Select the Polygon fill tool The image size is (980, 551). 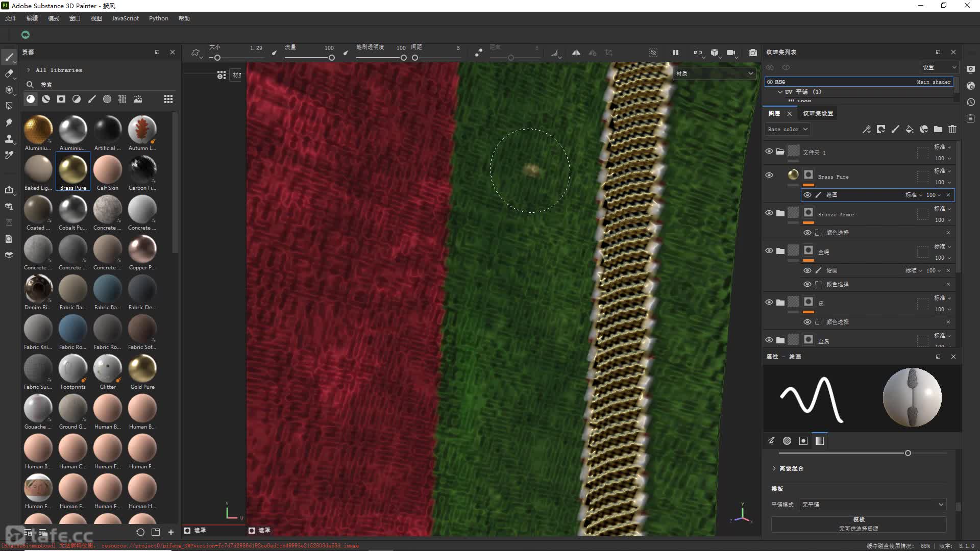(9, 106)
